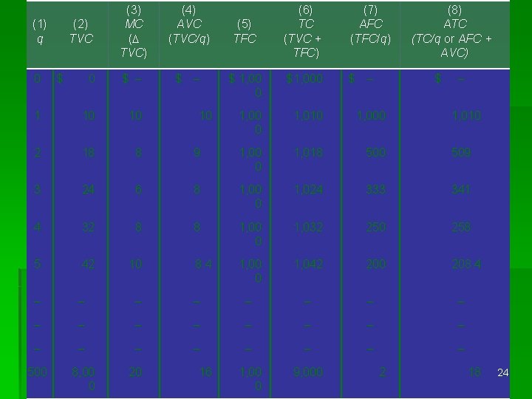532x399 pixels.
Task: Select the AVC value "16"
Action: pos(206,372)
